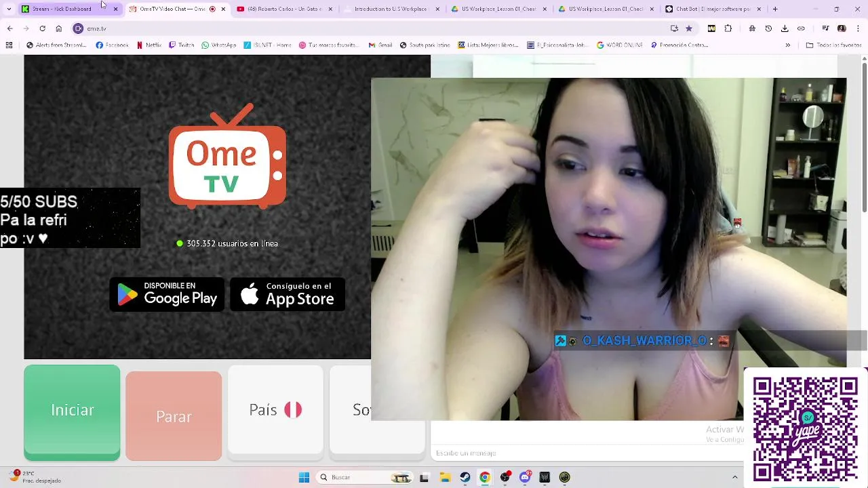Open the Facebook bookmark
Image resolution: width=868 pixels, height=488 pixels.
pyautogui.click(x=112, y=45)
